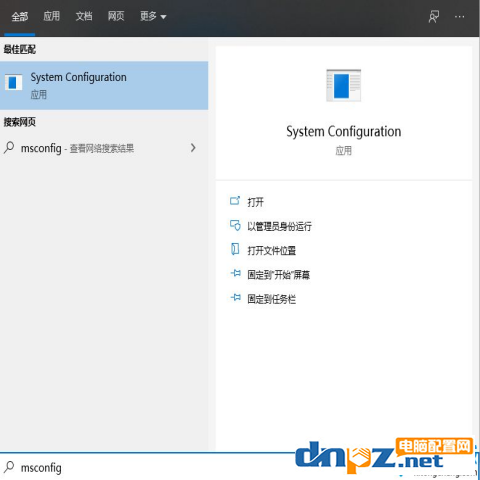
Task: Switch to the 文档 tab
Action: 84,16
